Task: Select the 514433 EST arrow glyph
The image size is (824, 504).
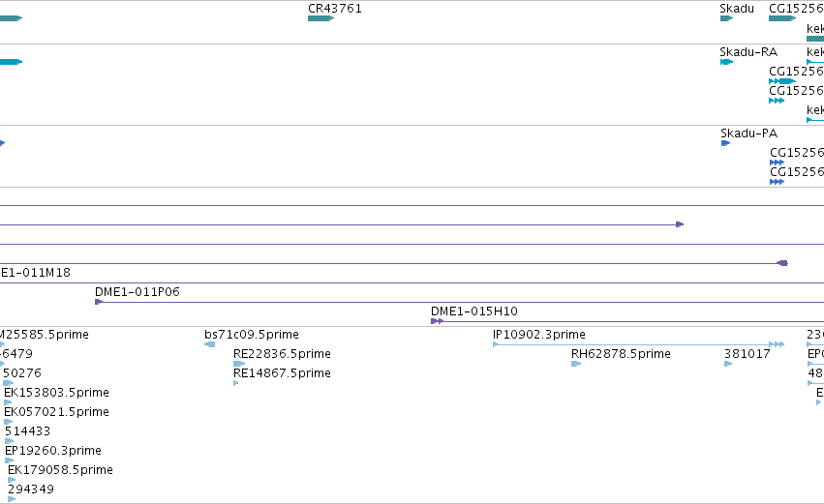Action: (x=9, y=441)
